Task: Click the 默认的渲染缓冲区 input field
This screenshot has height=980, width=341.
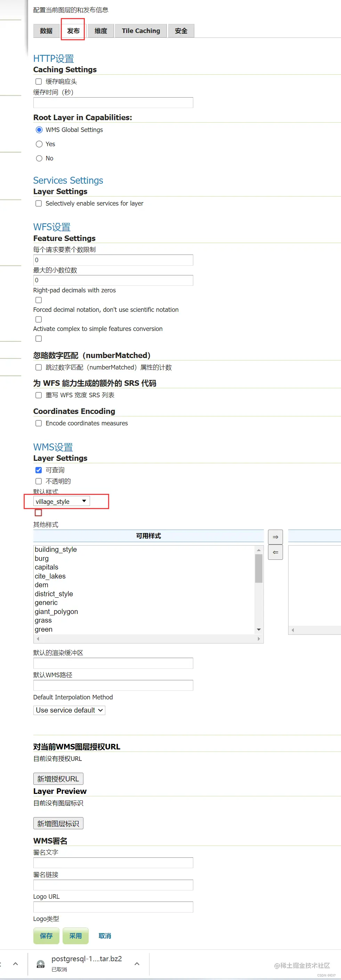Action: [x=113, y=663]
